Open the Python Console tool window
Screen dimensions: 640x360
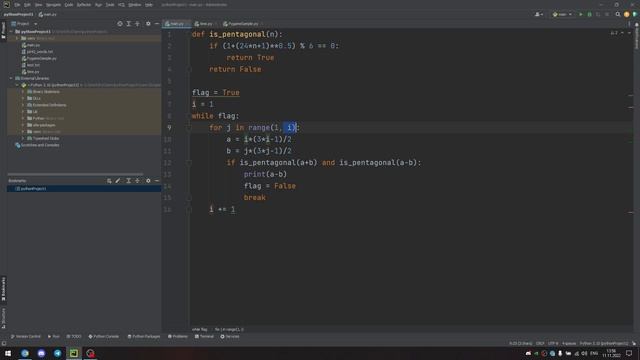point(104,336)
